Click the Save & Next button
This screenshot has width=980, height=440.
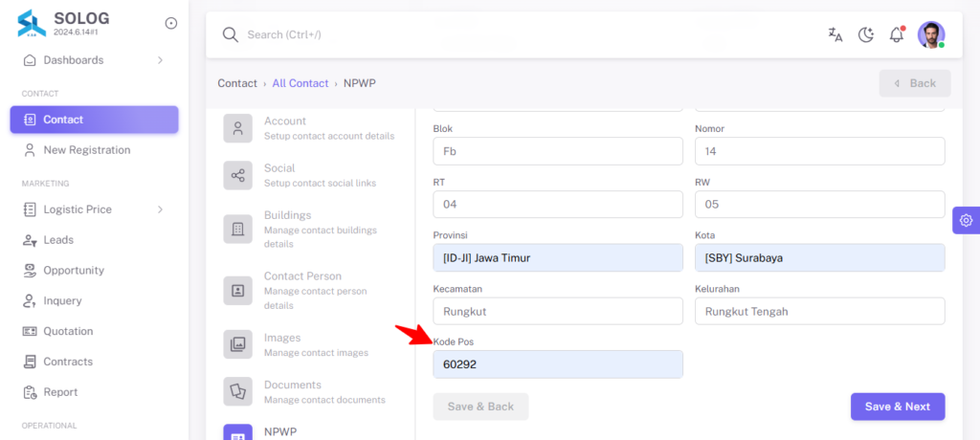898,407
